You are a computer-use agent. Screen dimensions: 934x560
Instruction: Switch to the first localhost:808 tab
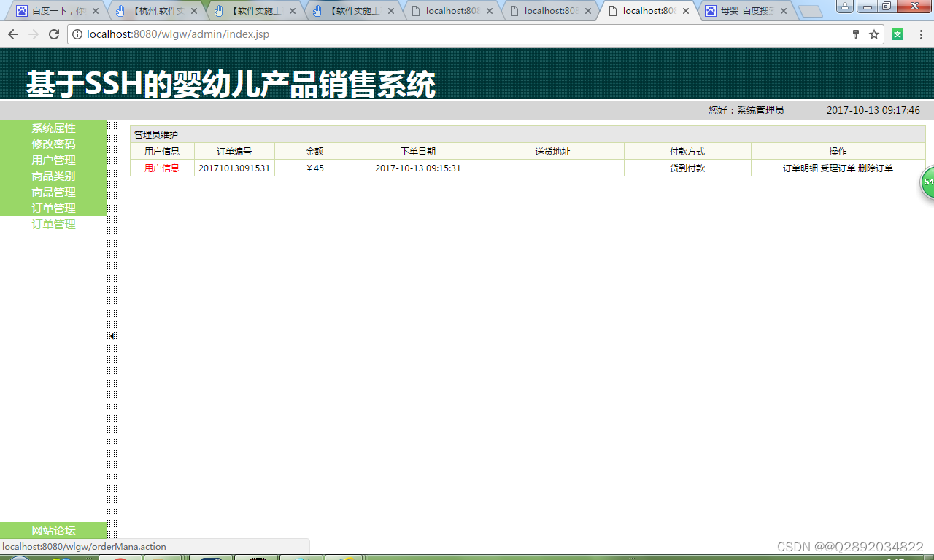(x=452, y=11)
